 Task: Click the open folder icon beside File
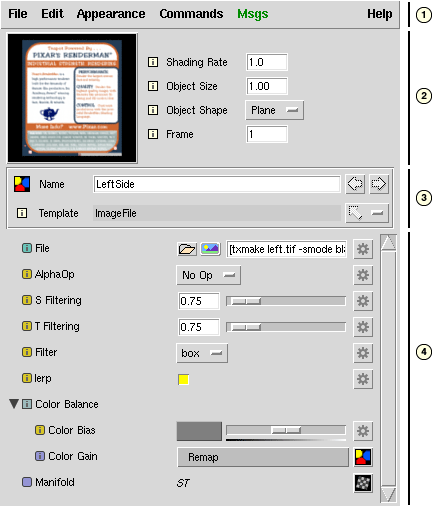187,249
